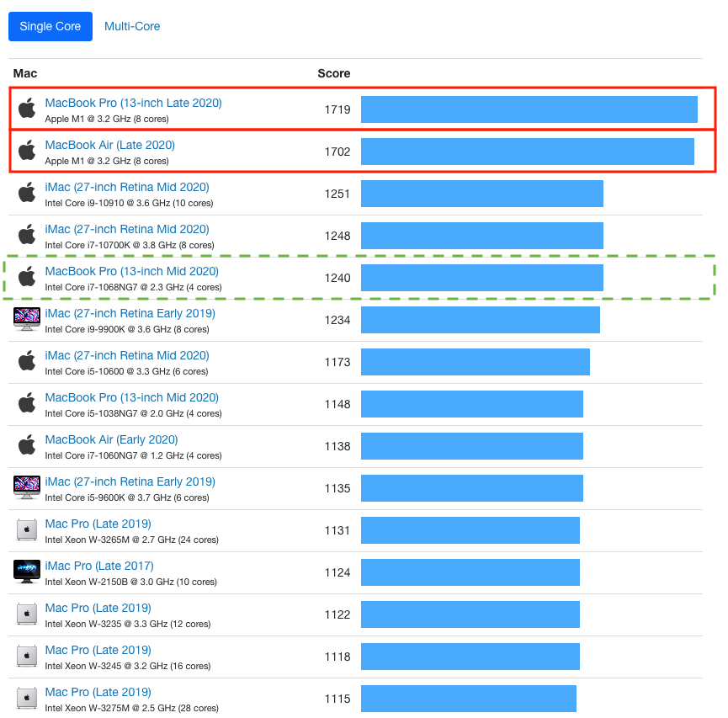Click the score bar for 1702
Image resolution: width=728 pixels, height=718 pixels.
(x=528, y=152)
